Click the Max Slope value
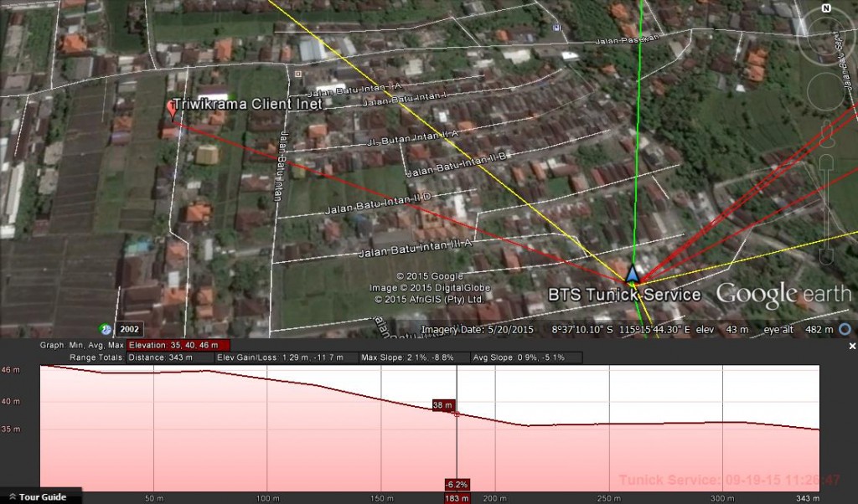Image resolution: width=858 pixels, height=504 pixels. coord(415,357)
